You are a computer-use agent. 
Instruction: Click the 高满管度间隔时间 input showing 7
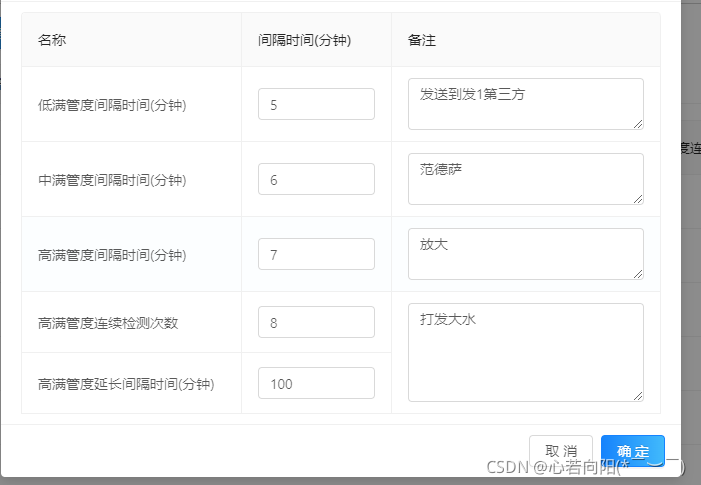click(x=316, y=254)
